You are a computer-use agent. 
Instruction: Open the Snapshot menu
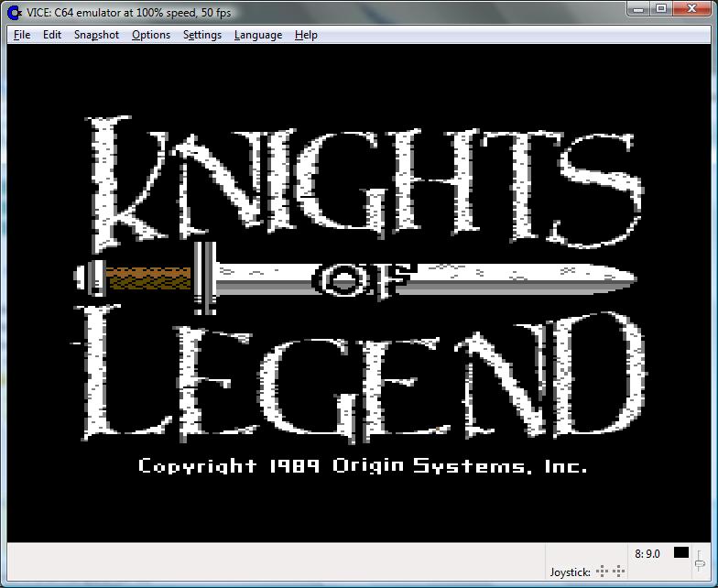(96, 35)
